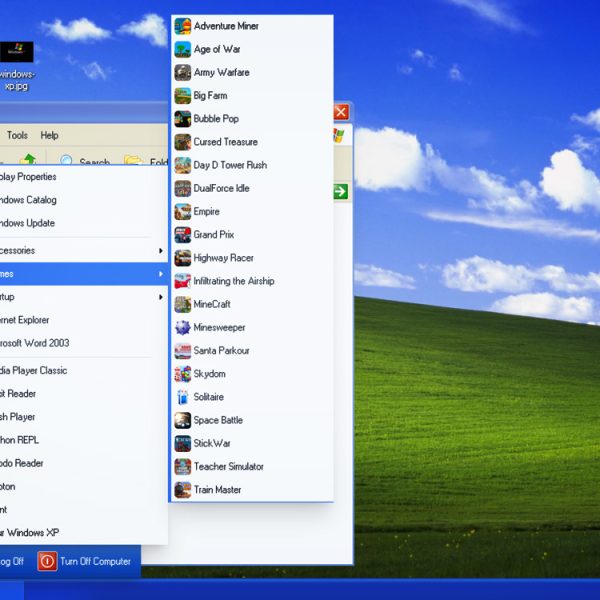This screenshot has width=600, height=600.
Task: Click the Skydom game icon
Action: click(x=183, y=374)
